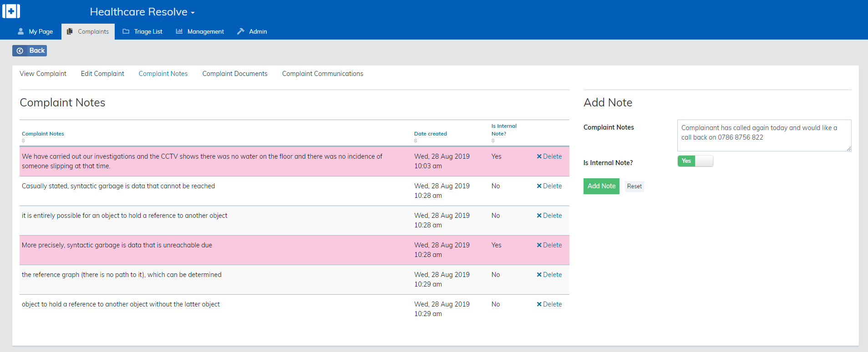Open the Complaint Documents tab
The width and height of the screenshot is (868, 352).
(x=235, y=74)
